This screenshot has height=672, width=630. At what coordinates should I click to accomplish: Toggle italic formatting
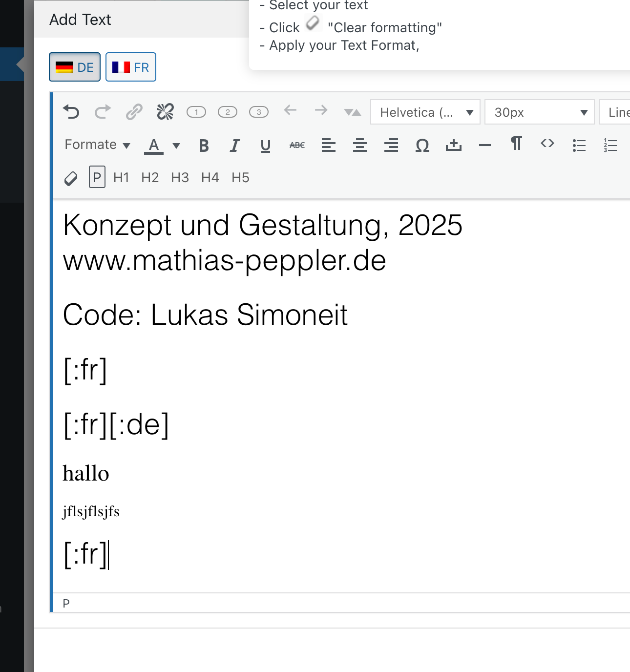234,145
